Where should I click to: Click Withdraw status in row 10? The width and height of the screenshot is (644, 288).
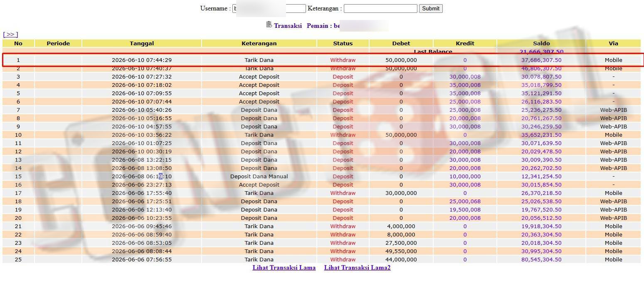click(343, 135)
